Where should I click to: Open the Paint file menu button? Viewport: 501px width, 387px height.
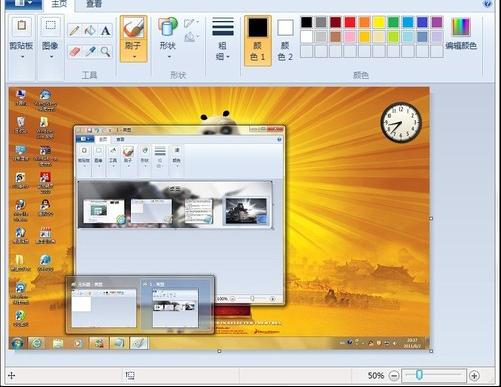click(23, 4)
